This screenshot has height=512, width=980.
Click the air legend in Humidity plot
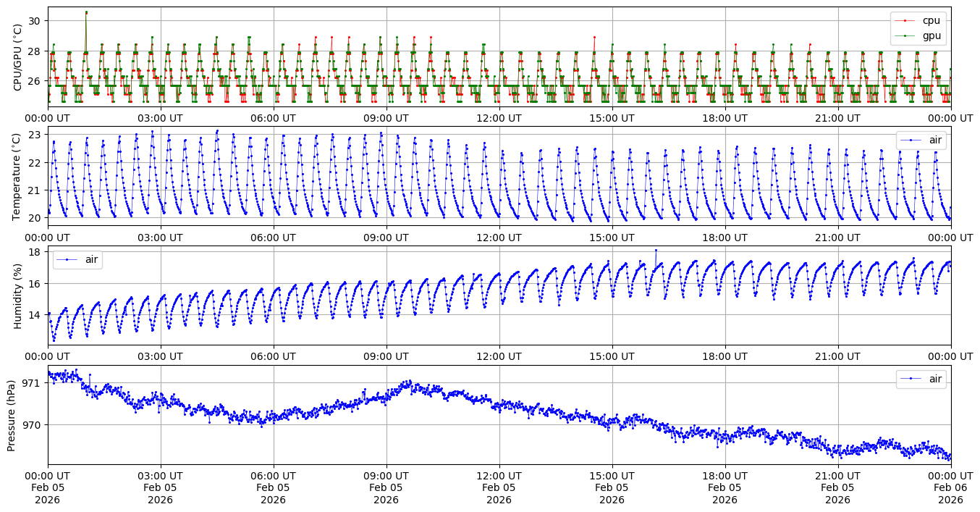click(77, 259)
